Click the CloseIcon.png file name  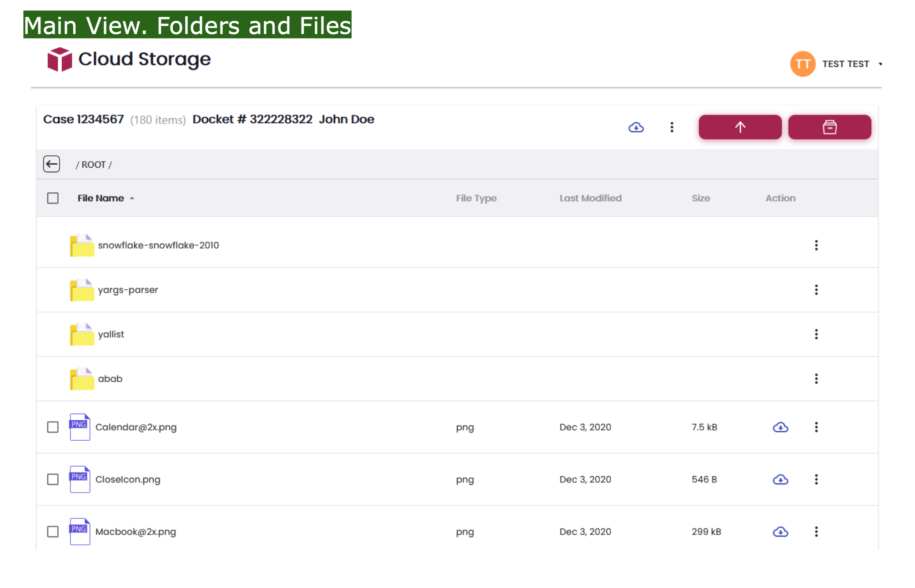pos(128,479)
